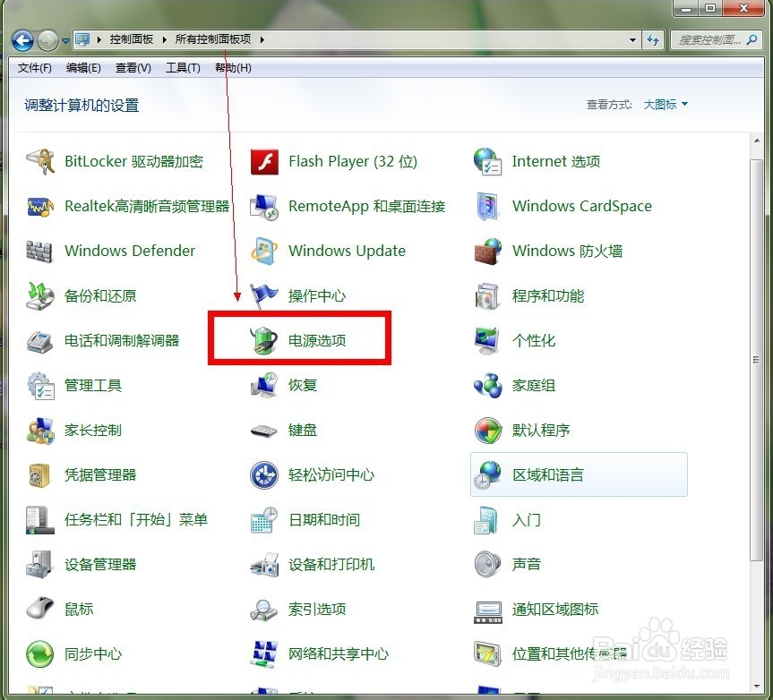Open 家长控制 icon
773x700 pixels.
(40, 431)
